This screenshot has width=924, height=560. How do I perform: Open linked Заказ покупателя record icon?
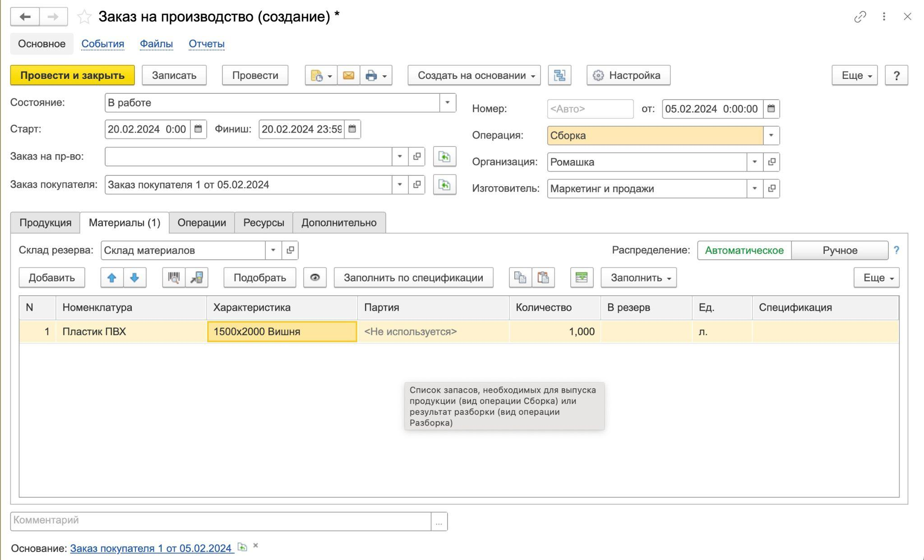click(x=417, y=185)
